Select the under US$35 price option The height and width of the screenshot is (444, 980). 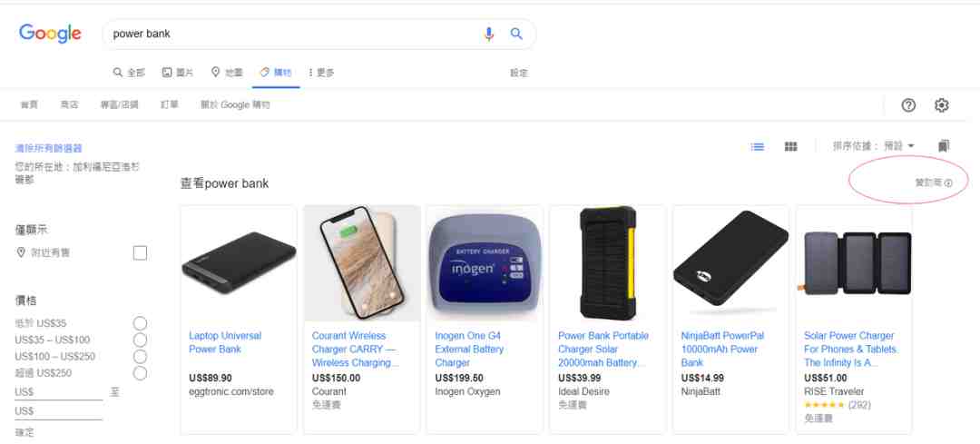coord(140,323)
